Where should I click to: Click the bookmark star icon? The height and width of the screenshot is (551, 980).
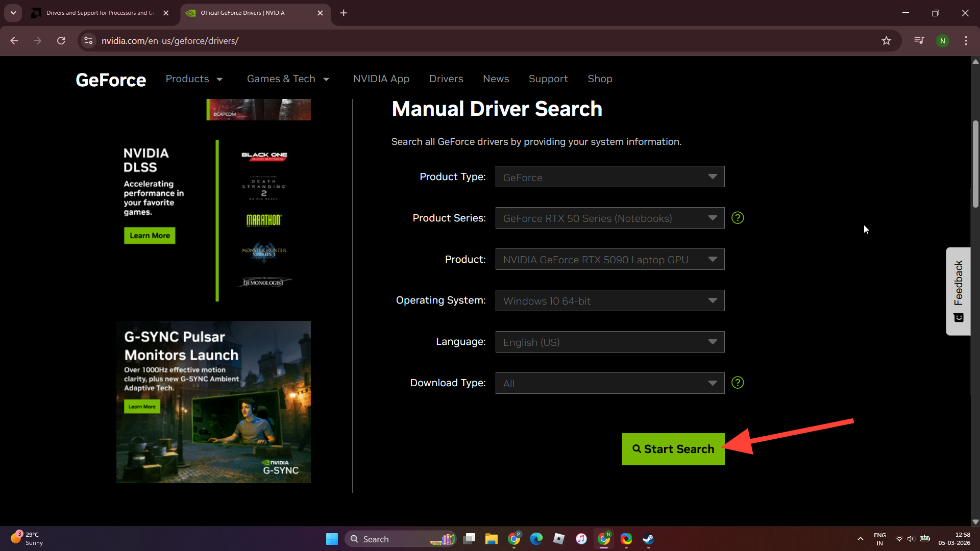pyautogui.click(x=886, y=41)
